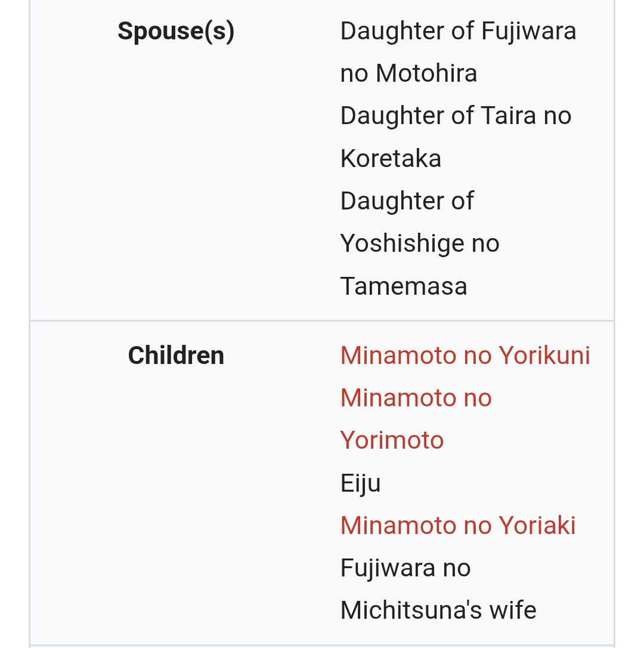Click "Fujiwara no" in the Children list

(405, 568)
